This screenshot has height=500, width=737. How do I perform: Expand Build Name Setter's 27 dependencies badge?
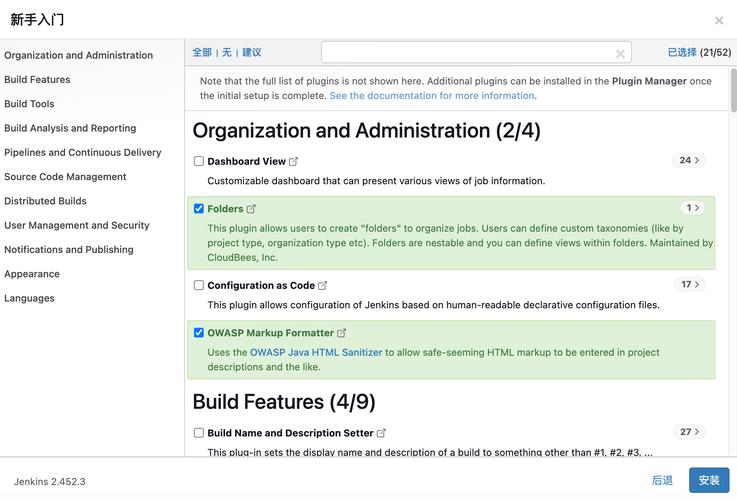click(689, 432)
